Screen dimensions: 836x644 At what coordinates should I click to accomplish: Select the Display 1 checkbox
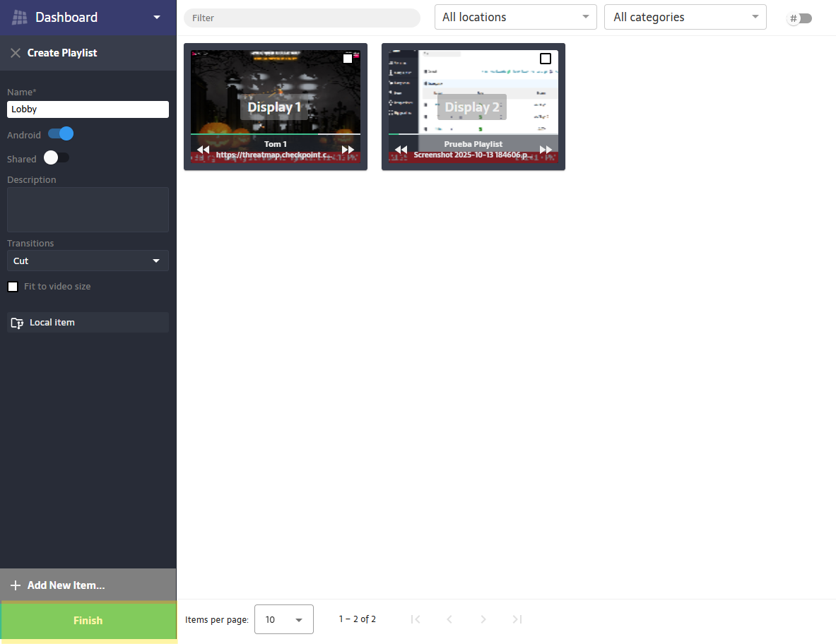[348, 59]
